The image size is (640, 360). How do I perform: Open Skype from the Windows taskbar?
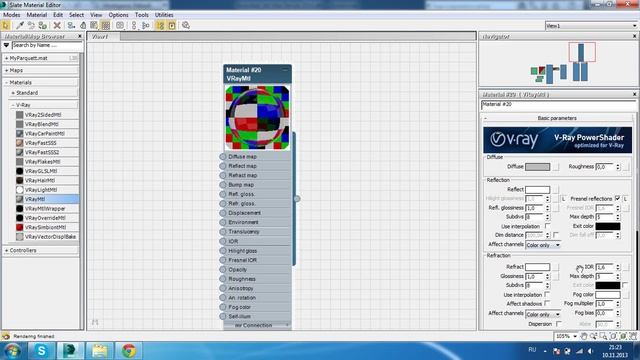(x=41, y=351)
